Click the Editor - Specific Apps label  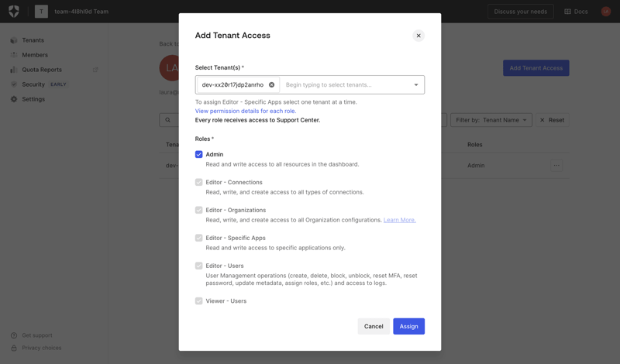click(236, 238)
